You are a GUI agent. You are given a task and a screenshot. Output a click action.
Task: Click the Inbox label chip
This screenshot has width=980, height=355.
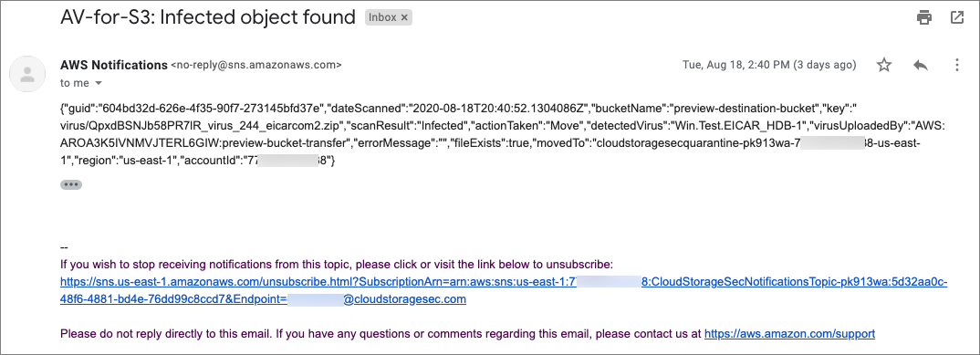tap(383, 18)
